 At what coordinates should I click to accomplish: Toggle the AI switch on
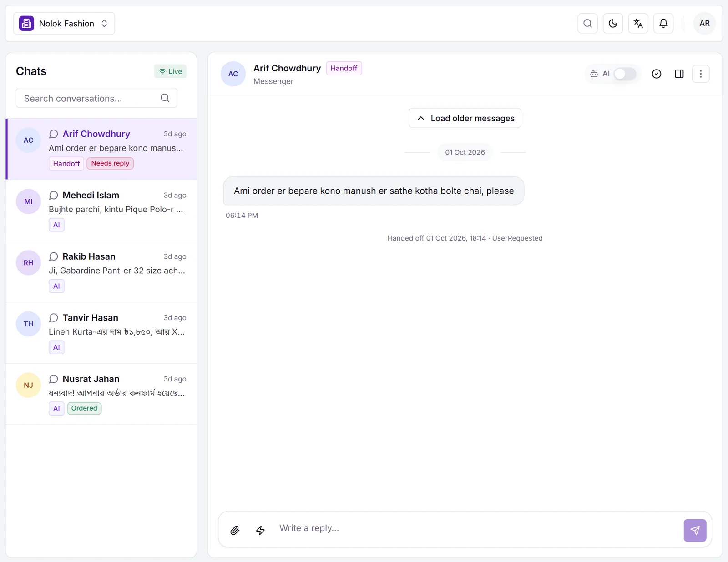625,74
